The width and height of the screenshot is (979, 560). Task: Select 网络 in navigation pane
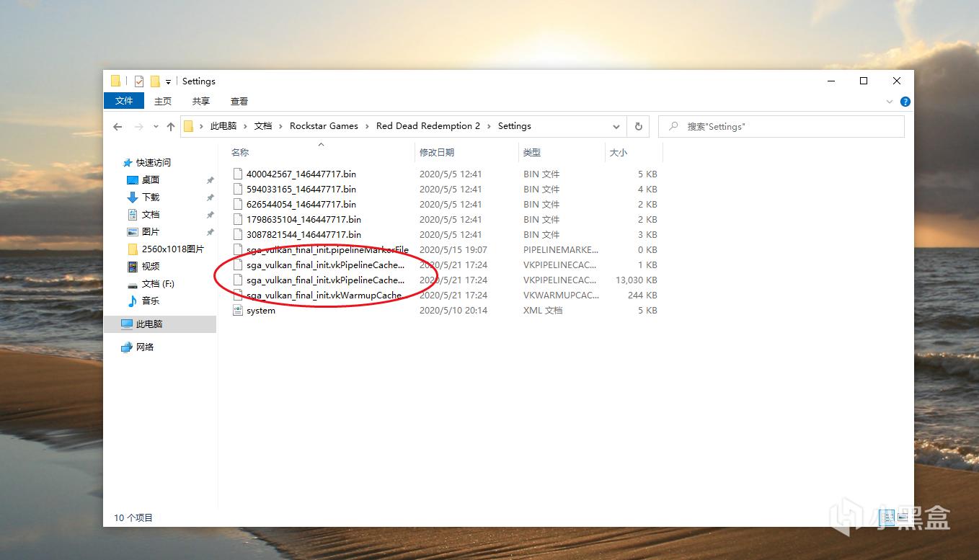145,347
